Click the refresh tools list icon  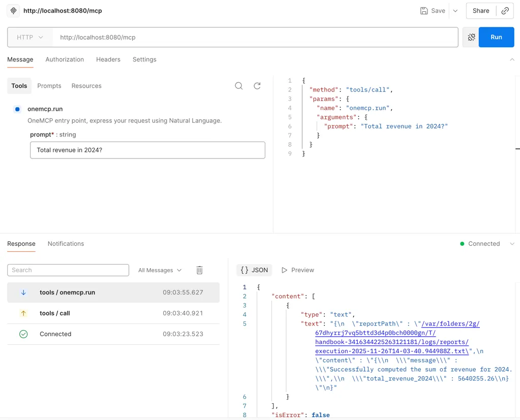click(x=257, y=86)
